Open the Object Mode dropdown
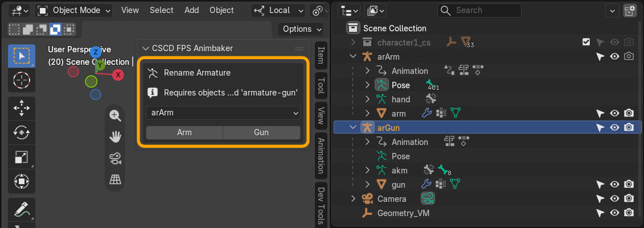The image size is (644, 228). point(74,11)
